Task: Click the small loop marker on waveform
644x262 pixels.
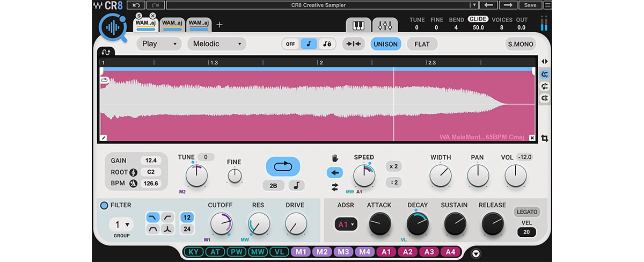Action: pos(104,80)
